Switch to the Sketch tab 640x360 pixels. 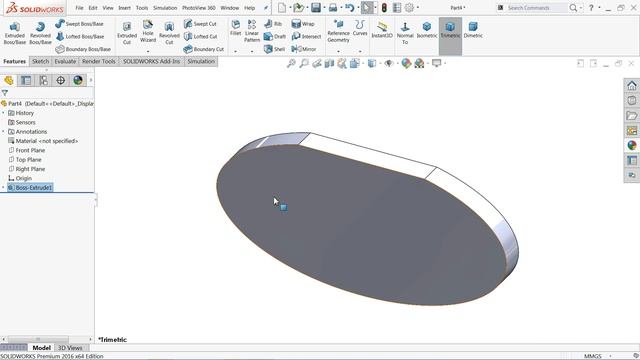(x=40, y=61)
